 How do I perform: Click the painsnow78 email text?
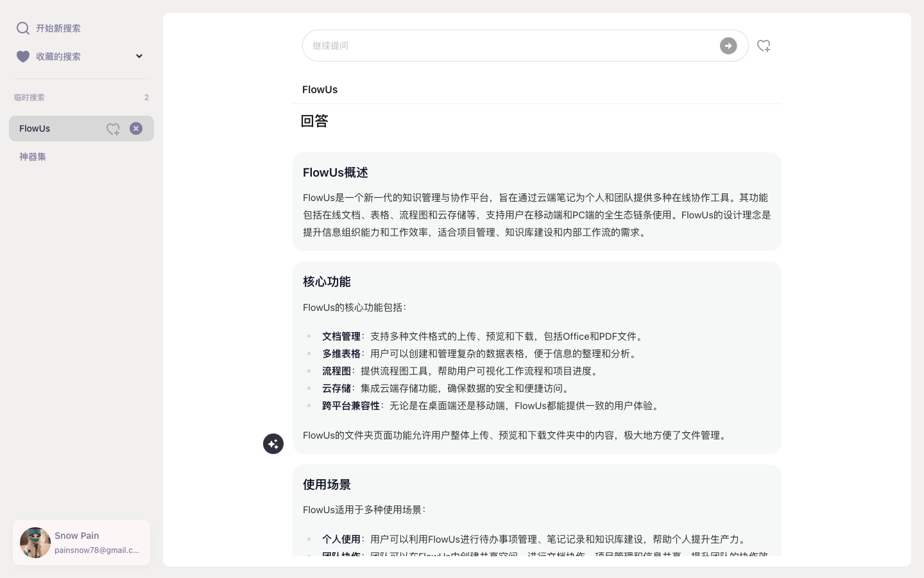[97, 550]
